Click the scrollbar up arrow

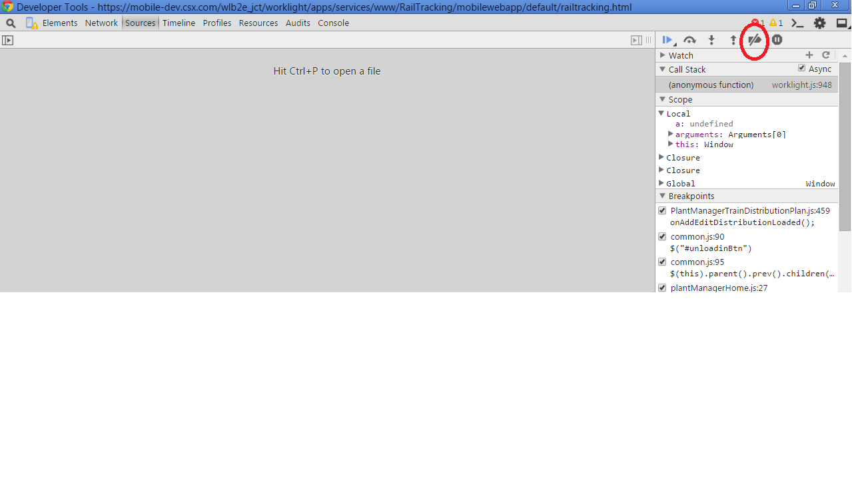pyautogui.click(x=845, y=55)
